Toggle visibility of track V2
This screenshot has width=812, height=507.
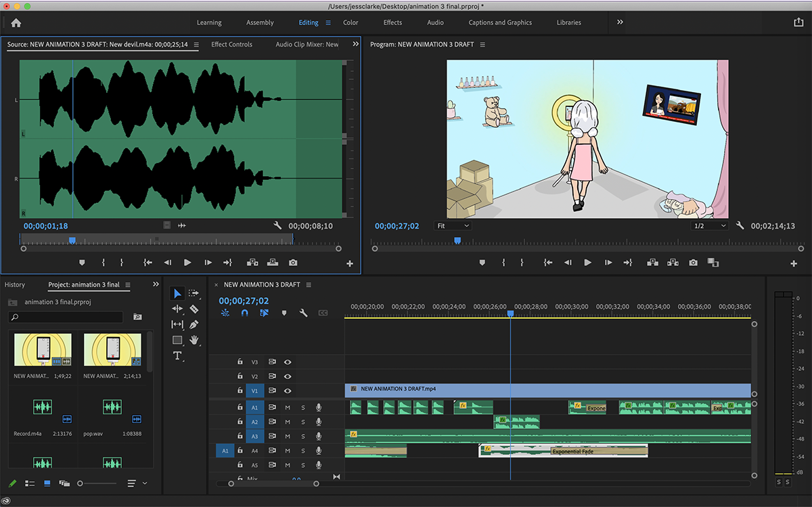coord(288,376)
